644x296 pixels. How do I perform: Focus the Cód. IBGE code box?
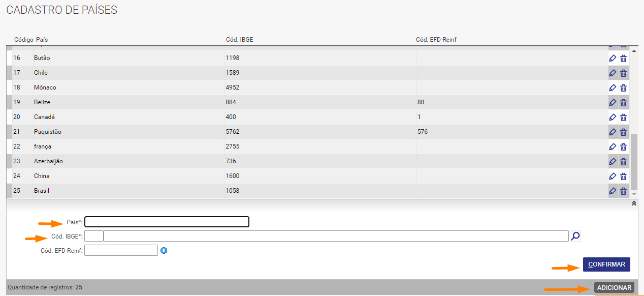tap(94, 236)
